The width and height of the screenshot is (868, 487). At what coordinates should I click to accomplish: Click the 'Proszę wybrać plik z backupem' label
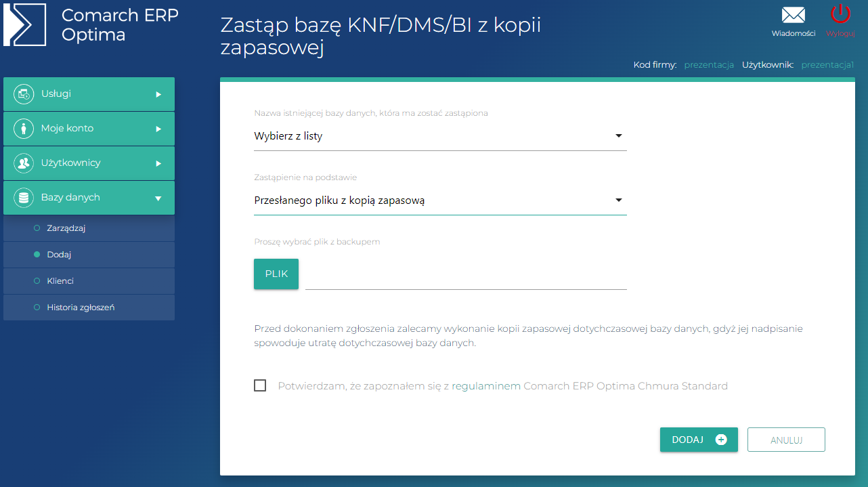click(317, 242)
